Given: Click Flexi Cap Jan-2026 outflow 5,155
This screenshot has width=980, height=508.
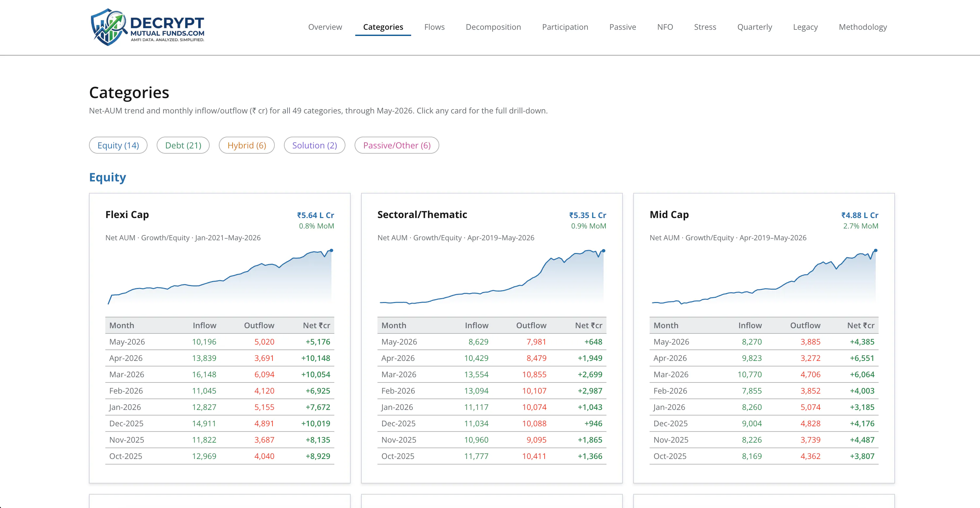Looking at the screenshot, I should coord(264,407).
